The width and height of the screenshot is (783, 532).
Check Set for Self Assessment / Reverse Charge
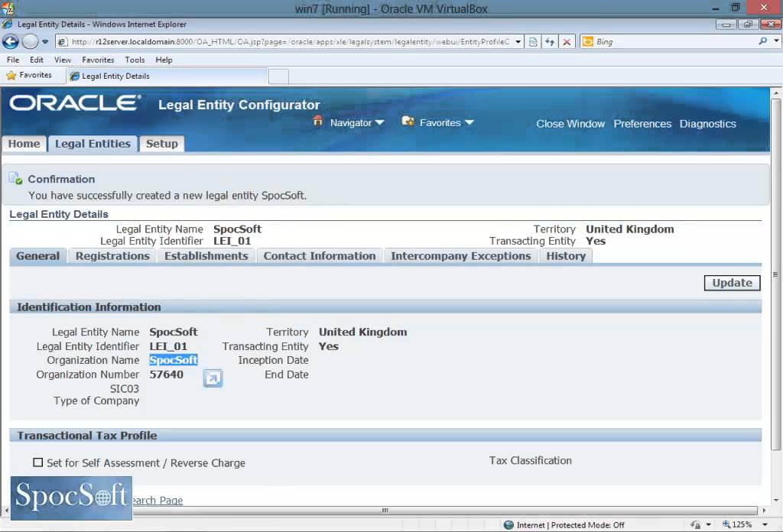[38, 462]
